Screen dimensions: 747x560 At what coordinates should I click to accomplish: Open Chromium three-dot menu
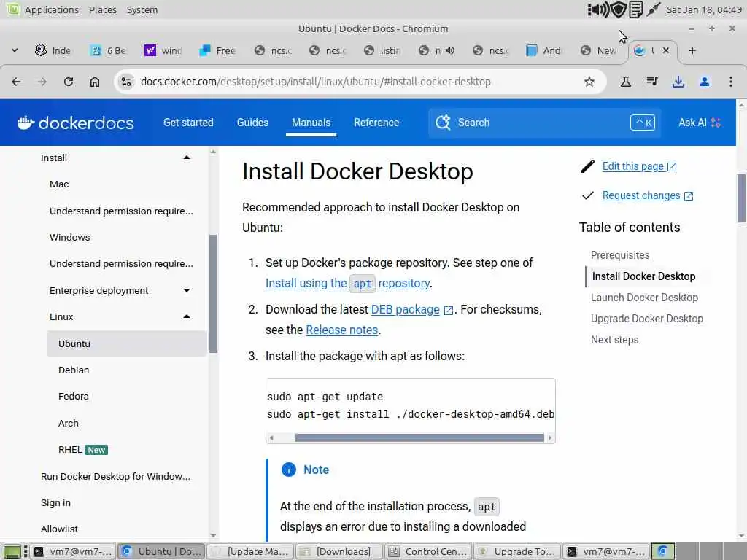pos(731,82)
